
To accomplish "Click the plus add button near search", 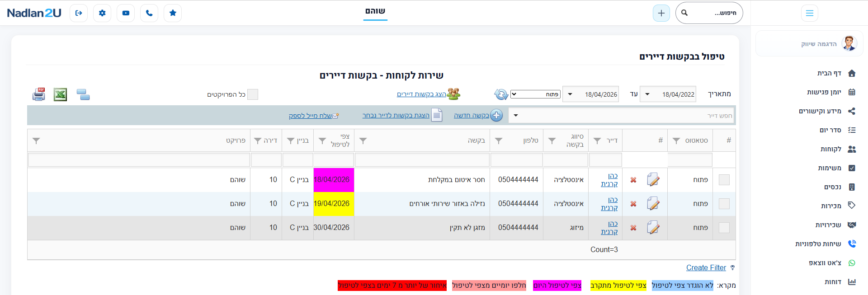I will pyautogui.click(x=661, y=13).
